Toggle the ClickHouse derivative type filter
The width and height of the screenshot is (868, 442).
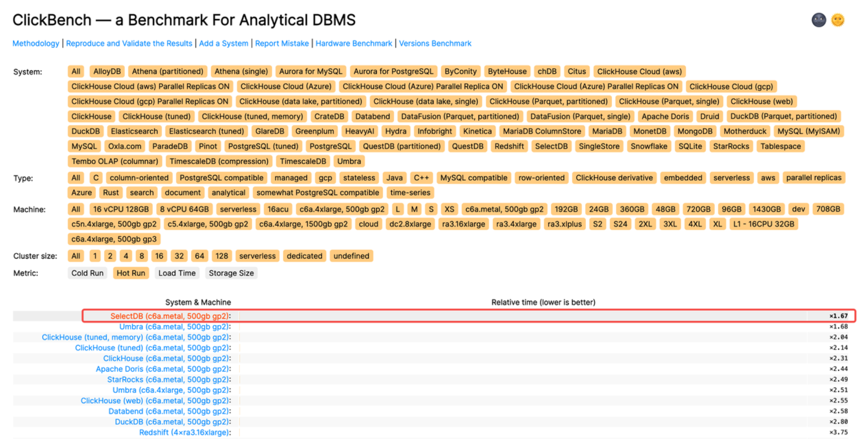(x=614, y=178)
